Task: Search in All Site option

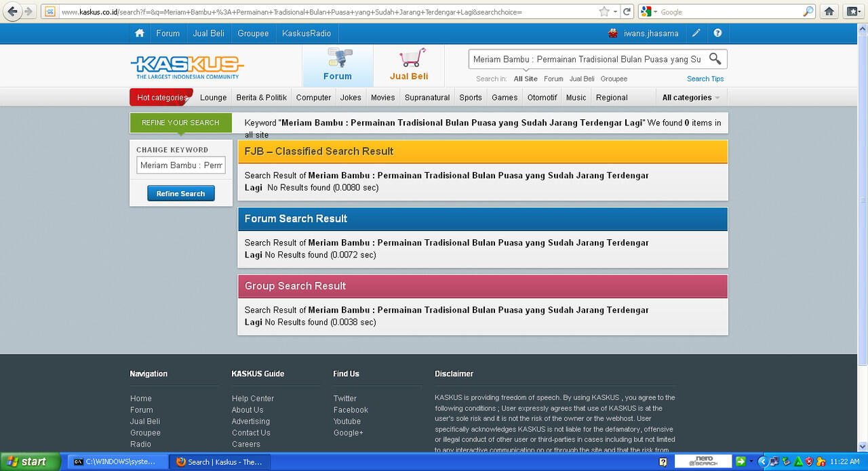Action: click(x=526, y=79)
